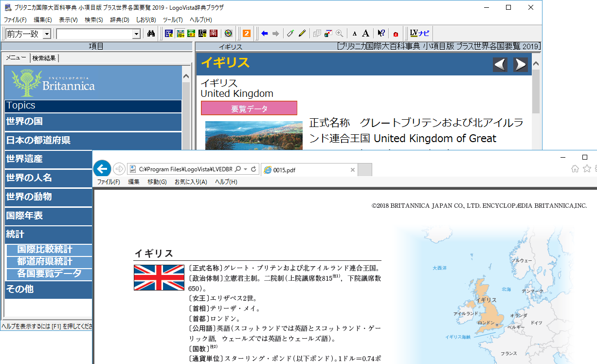The width and height of the screenshot is (597, 364).
Task: Open the ツール(T) menu
Action: tap(173, 20)
